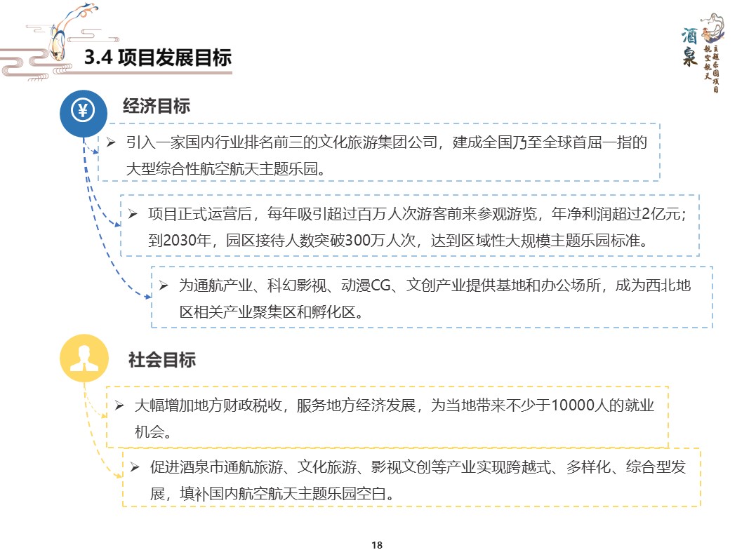Click the text box starting '引入一家国内行业排名前三'
Screen dimensions: 756x557
[379, 152]
